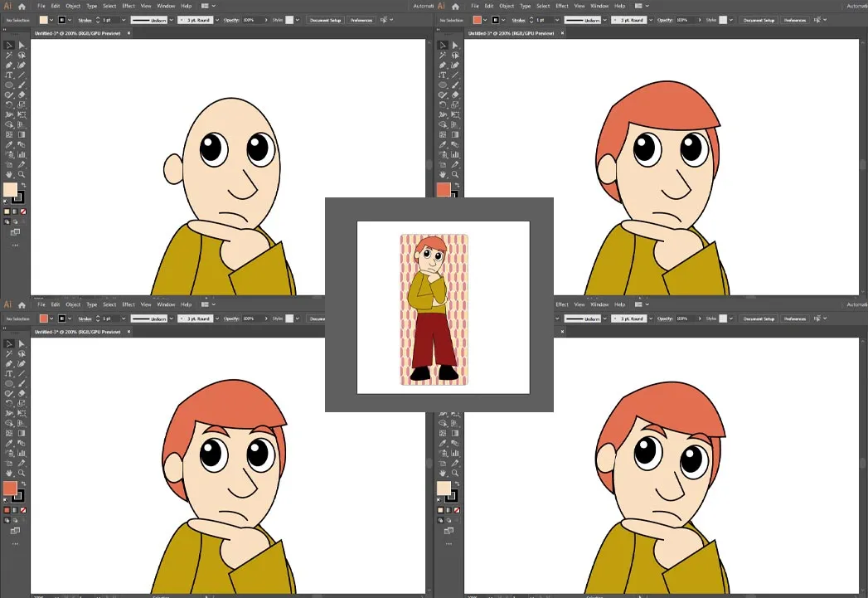Click stroke weight stepper in bottom-left window
868x598 pixels.
[98, 318]
